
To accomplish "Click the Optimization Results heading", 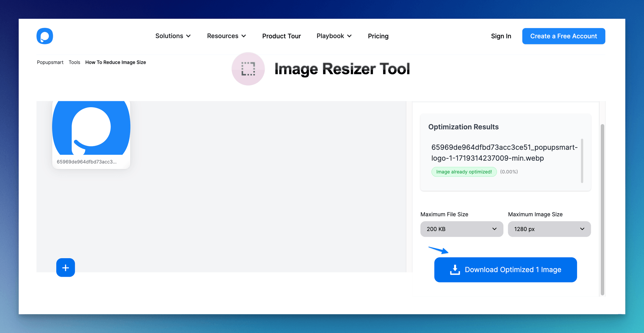I will (x=463, y=127).
